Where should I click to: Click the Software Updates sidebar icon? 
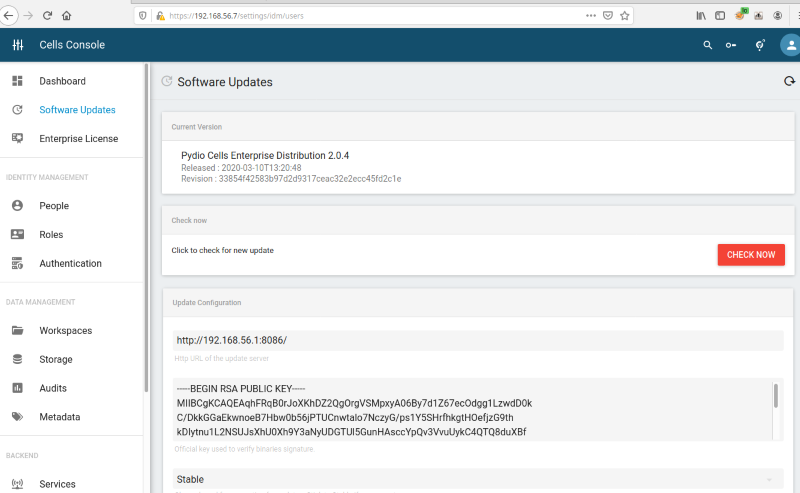pyautogui.click(x=17, y=110)
